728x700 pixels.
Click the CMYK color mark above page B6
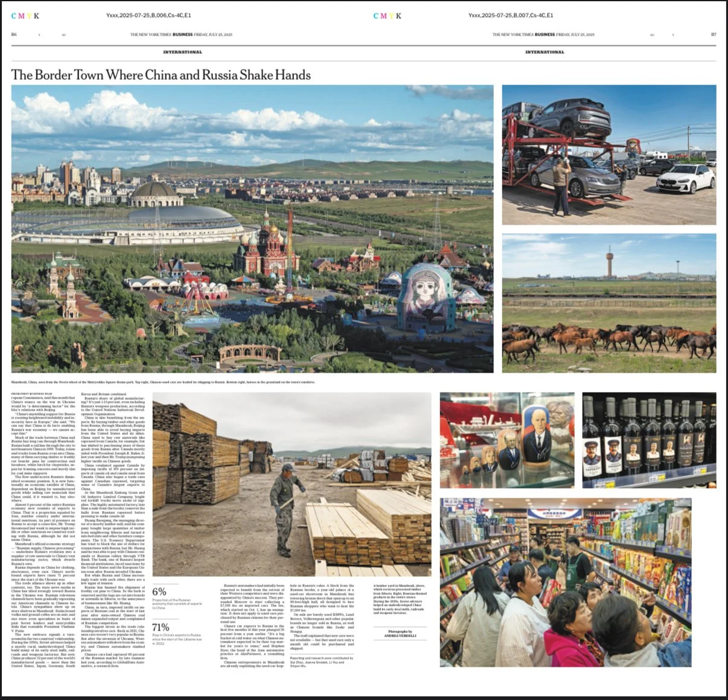[25, 16]
